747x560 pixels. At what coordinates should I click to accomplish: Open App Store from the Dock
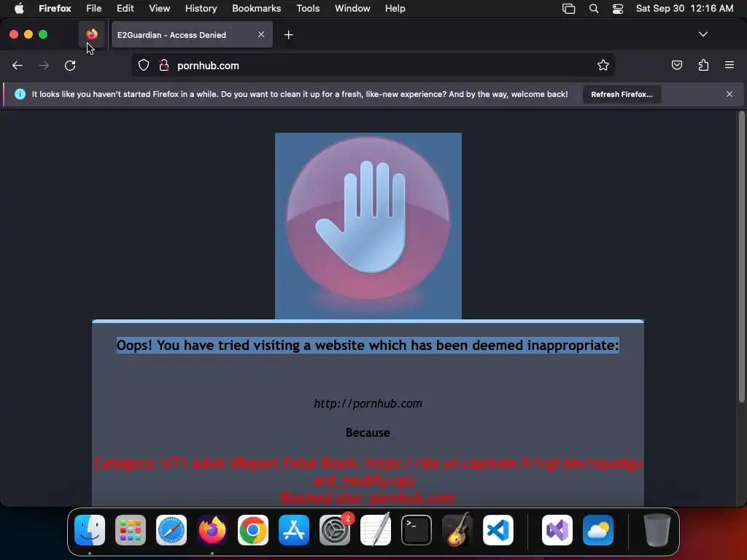tap(294, 530)
